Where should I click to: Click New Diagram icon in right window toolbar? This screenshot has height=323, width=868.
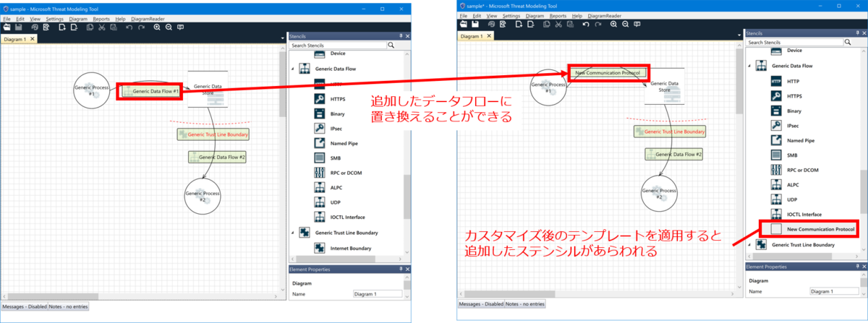click(519, 24)
